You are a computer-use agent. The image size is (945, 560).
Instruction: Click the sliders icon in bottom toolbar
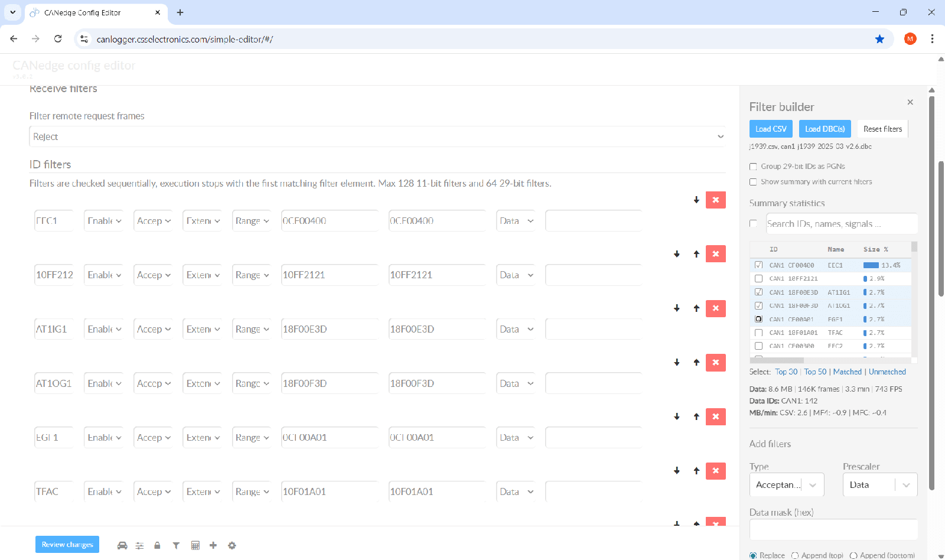coord(139,545)
